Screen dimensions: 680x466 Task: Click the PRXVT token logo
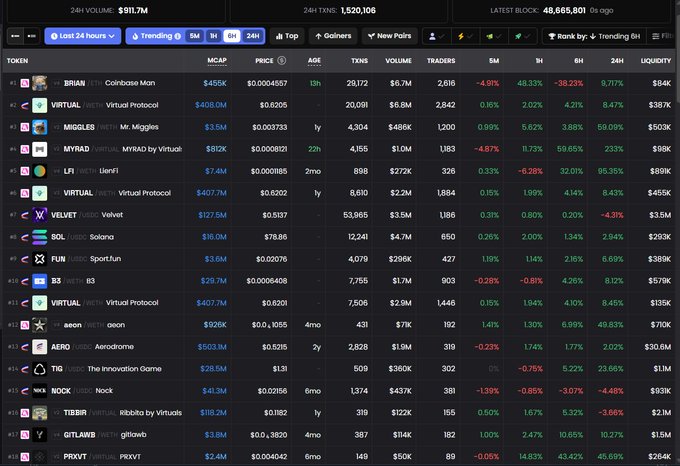[39, 456]
